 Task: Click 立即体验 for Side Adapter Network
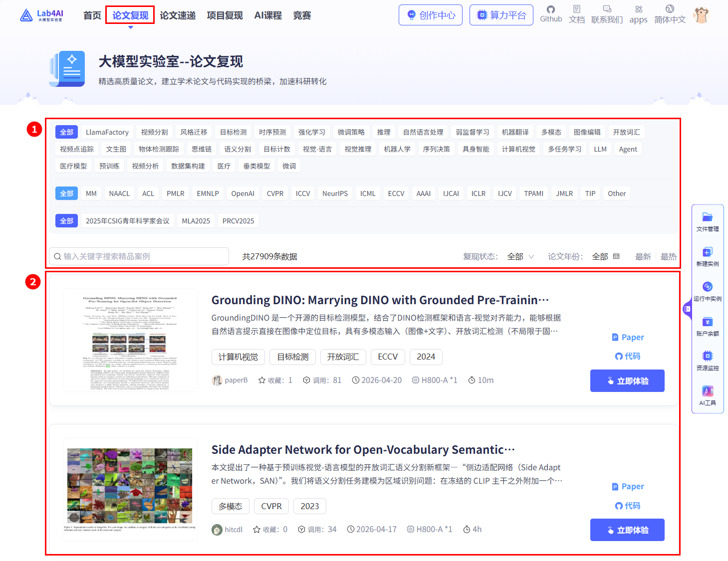[627, 530]
